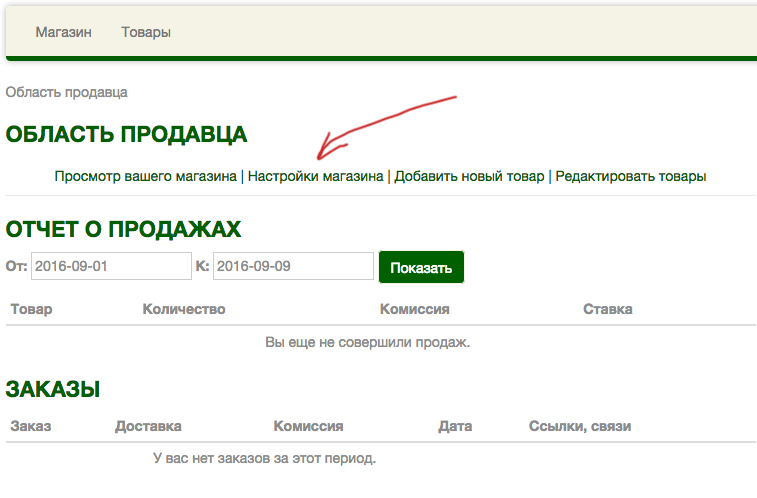Click the Область продавца breadcrumb text

tap(67, 92)
